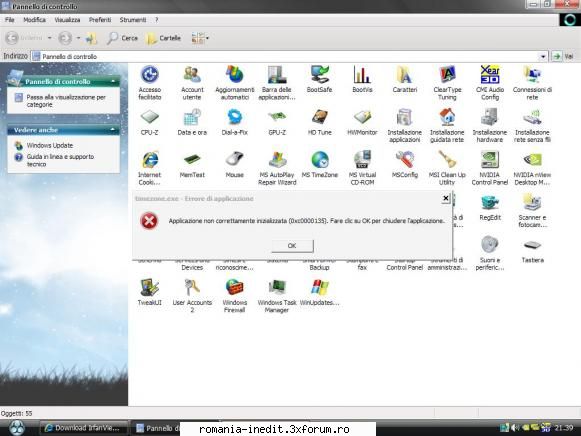Open the Caratteri fonts folder icon
Screen dimensions: 581x436
(x=405, y=79)
